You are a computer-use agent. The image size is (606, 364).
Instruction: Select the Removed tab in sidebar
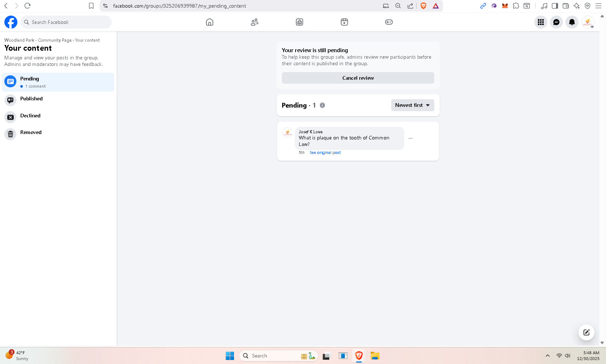[31, 133]
